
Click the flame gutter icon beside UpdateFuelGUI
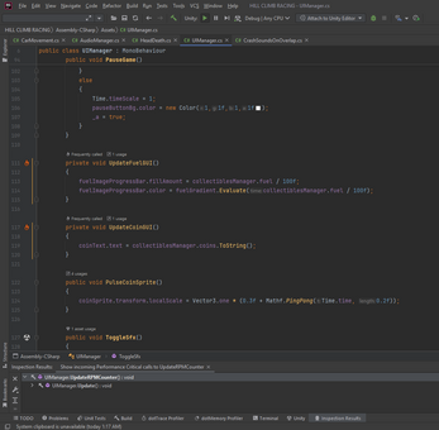(x=27, y=163)
